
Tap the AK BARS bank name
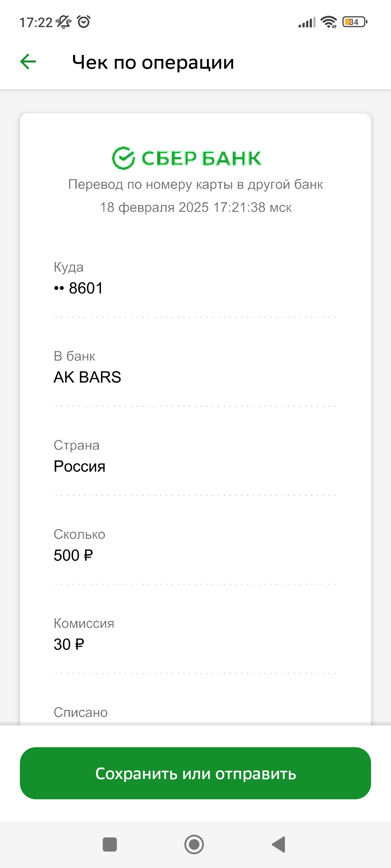[87, 377]
